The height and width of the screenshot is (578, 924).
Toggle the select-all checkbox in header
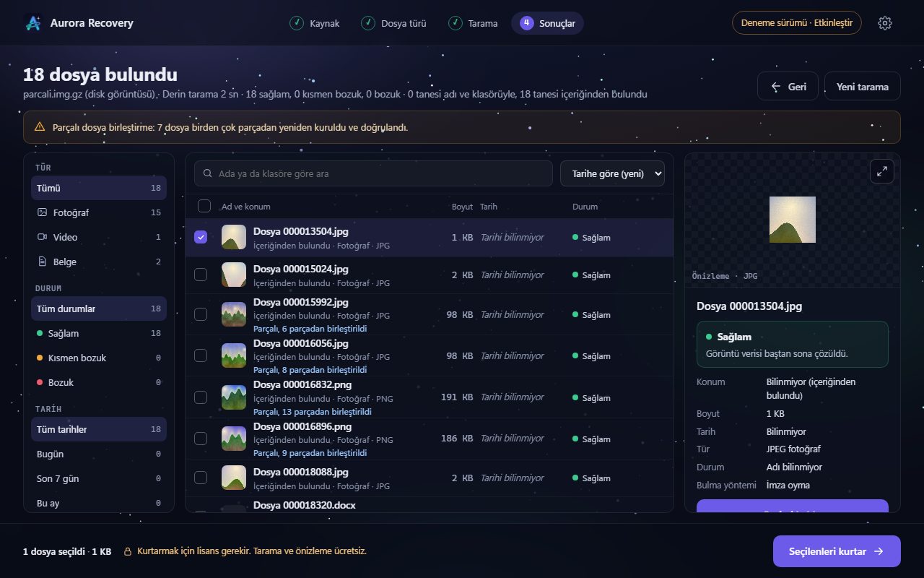coord(204,206)
